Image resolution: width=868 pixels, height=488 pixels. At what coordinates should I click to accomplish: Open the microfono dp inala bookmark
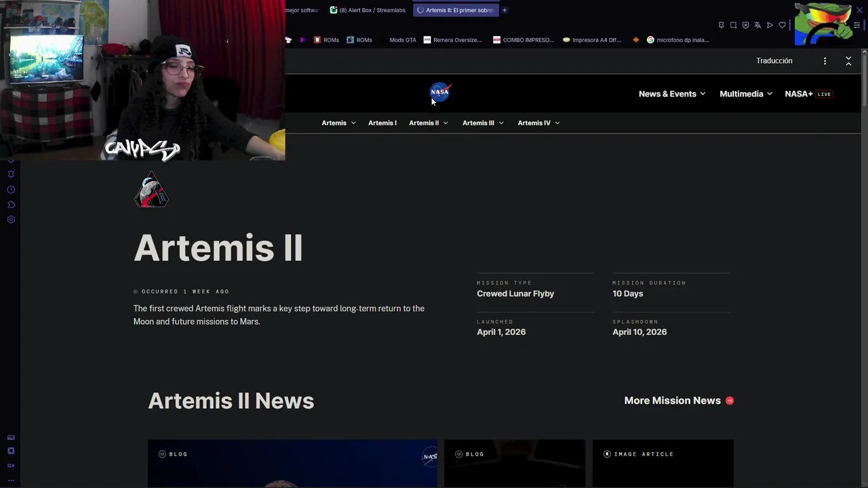click(677, 40)
